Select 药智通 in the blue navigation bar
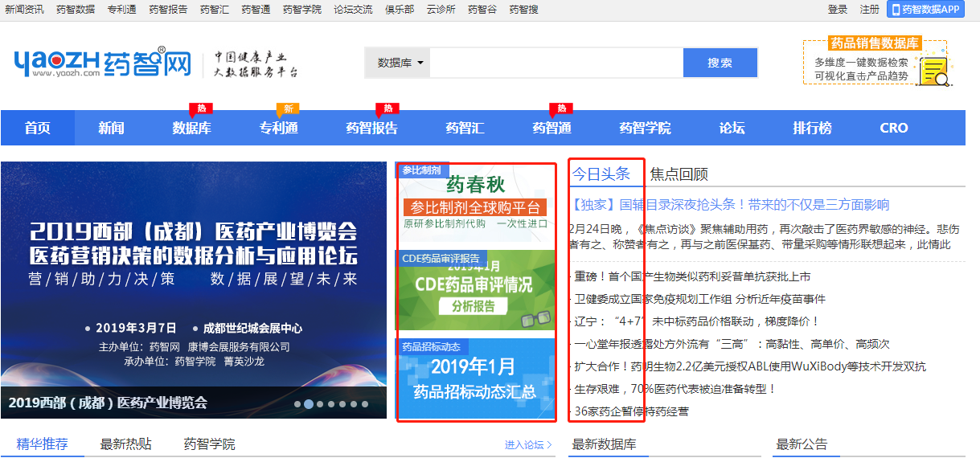 552,128
